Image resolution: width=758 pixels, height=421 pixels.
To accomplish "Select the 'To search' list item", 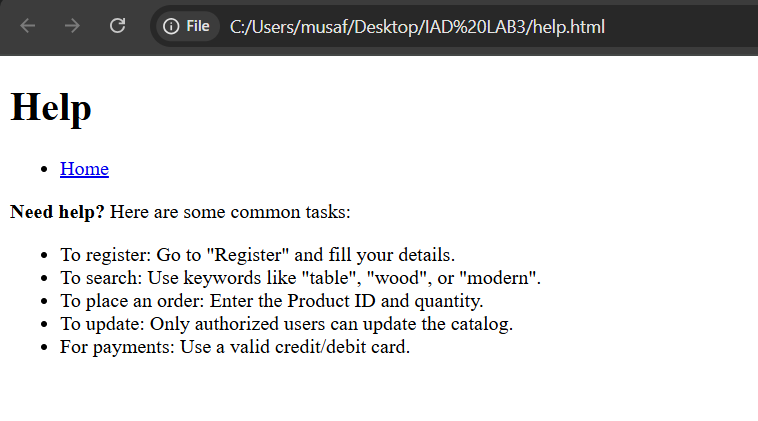I will coord(300,278).
